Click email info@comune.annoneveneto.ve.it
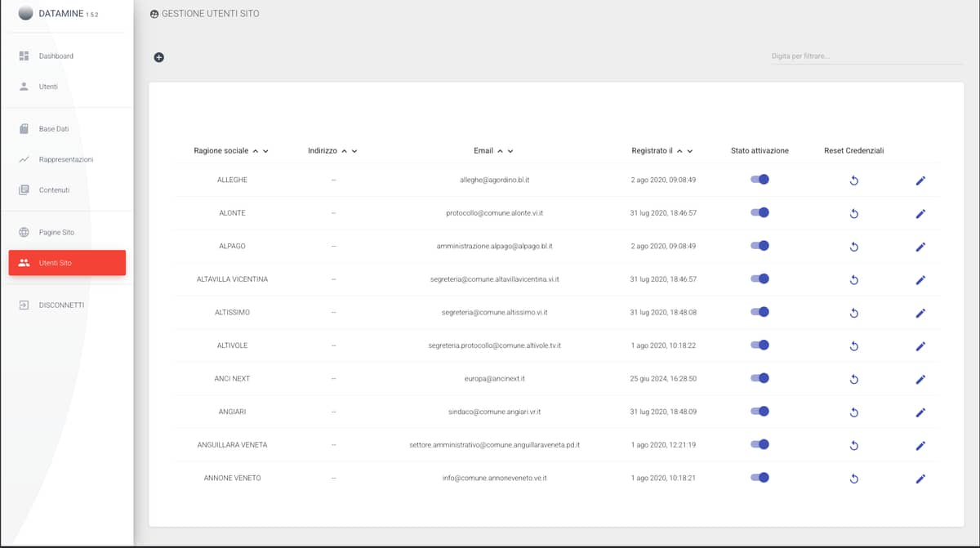This screenshot has width=980, height=548. click(x=494, y=478)
